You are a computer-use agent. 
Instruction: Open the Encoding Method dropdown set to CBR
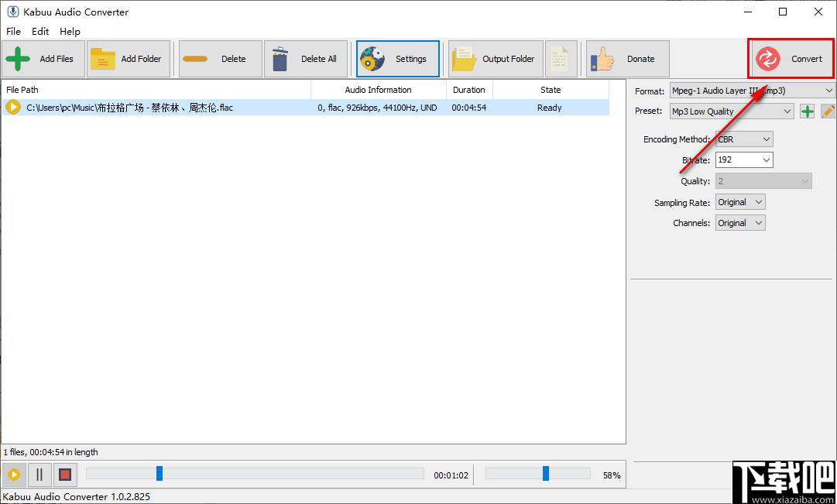(744, 139)
